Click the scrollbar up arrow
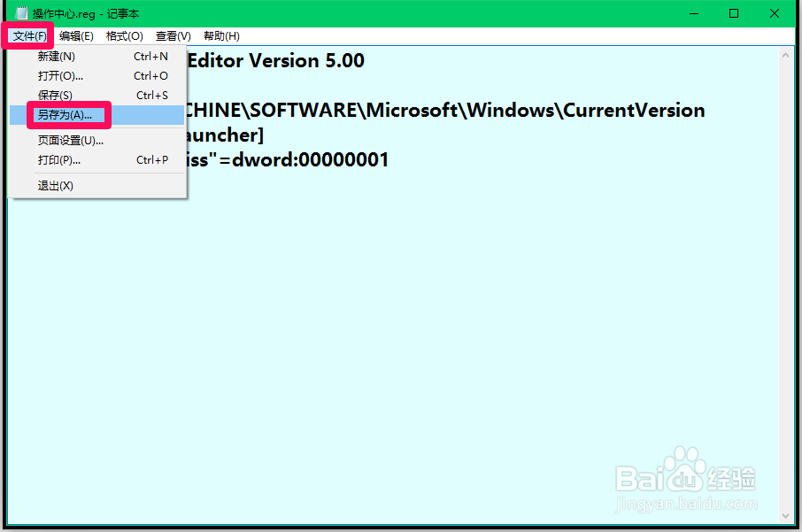Screen dimensions: 802x532 tap(785, 55)
